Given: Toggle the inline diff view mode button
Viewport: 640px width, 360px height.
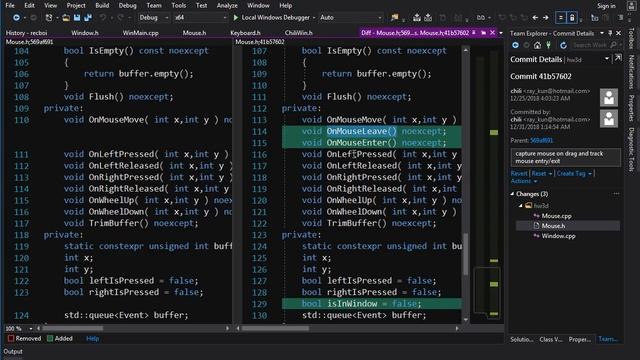Looking at the screenshot, I should (x=561, y=18).
